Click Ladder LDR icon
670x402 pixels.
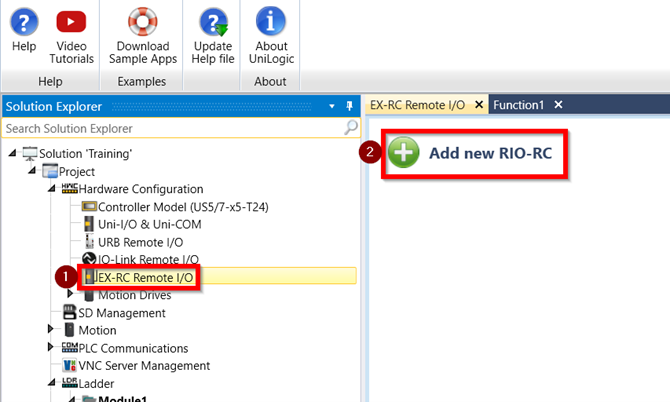tap(70, 383)
